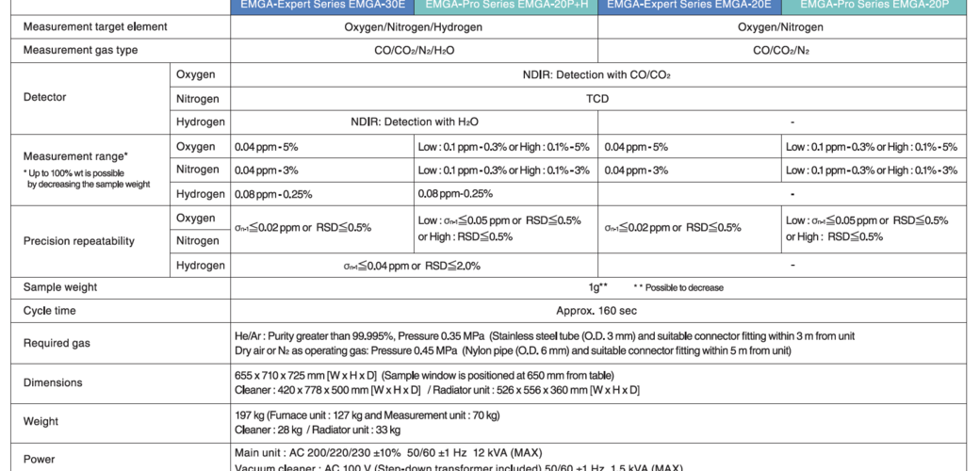Select 'NDIR: Detection with H2O' cell

click(415, 122)
